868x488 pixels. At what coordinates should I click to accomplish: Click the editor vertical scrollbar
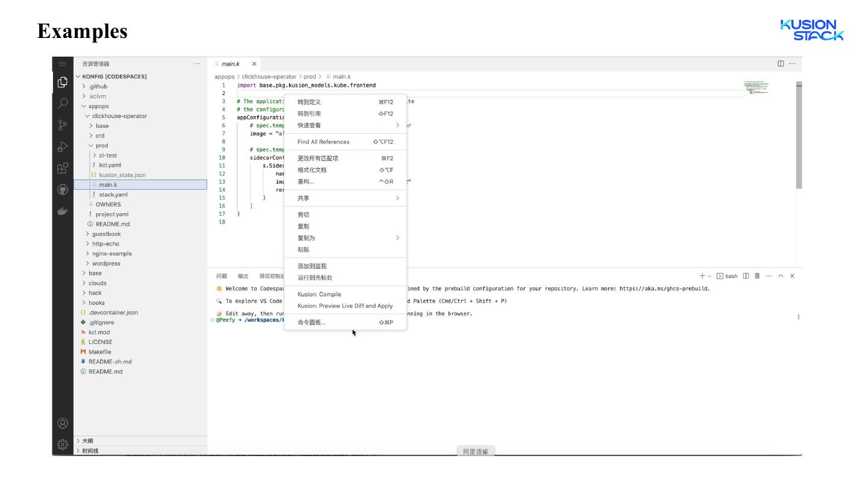coord(799,139)
